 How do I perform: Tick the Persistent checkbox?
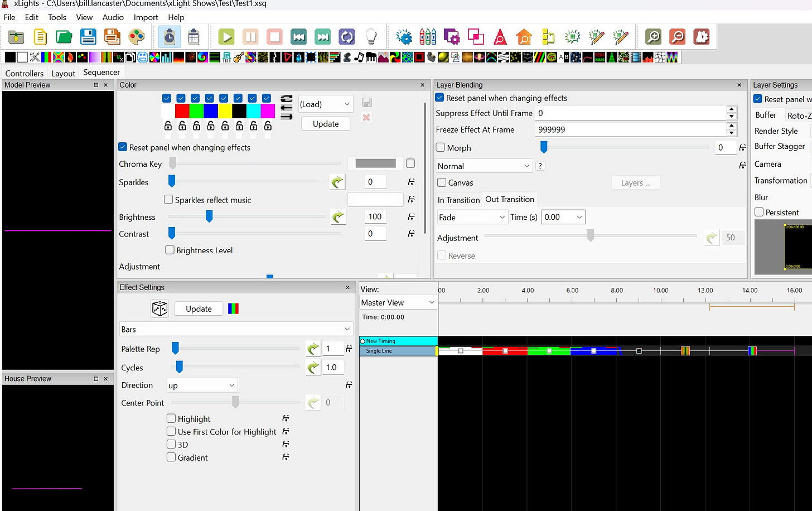pos(759,212)
